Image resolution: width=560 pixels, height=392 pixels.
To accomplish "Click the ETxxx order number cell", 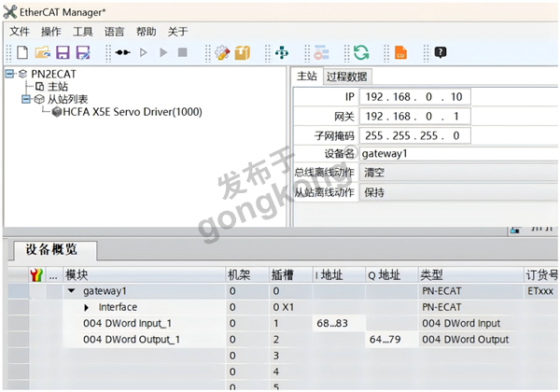I will click(540, 291).
